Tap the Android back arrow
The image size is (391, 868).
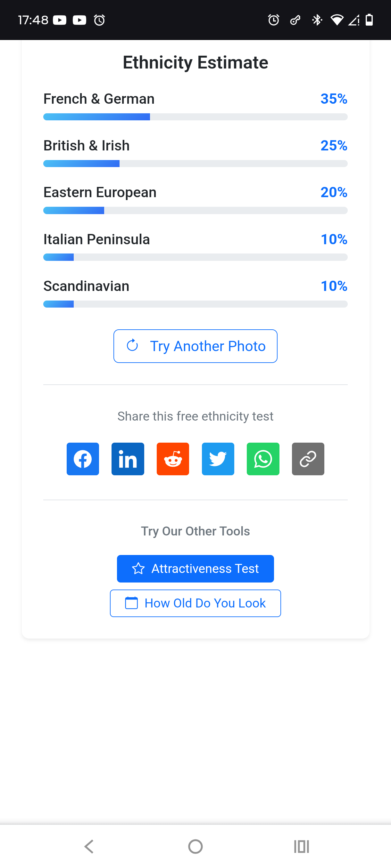[89, 846]
